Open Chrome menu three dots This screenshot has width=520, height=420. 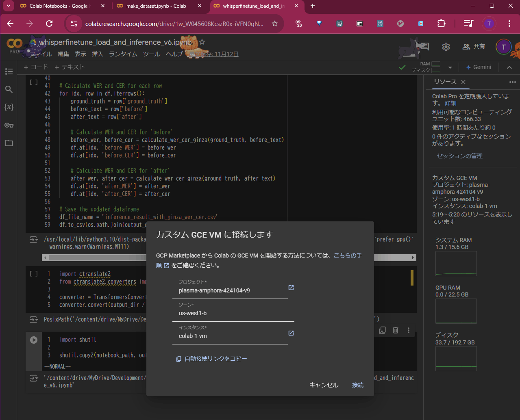[509, 24]
